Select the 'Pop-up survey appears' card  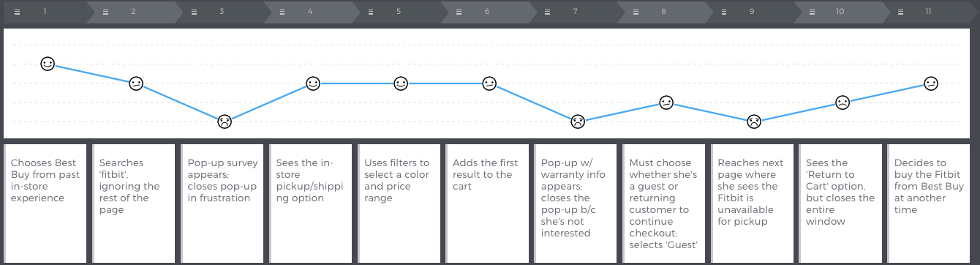pyautogui.click(x=222, y=203)
